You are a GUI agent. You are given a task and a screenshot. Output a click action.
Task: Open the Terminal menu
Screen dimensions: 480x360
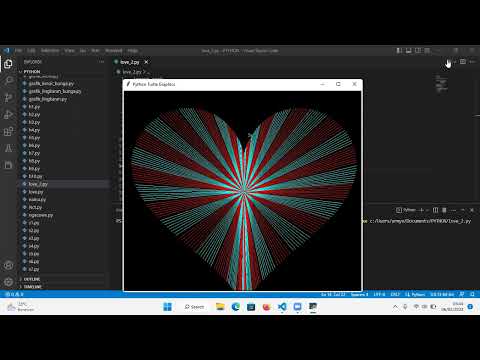(114, 51)
